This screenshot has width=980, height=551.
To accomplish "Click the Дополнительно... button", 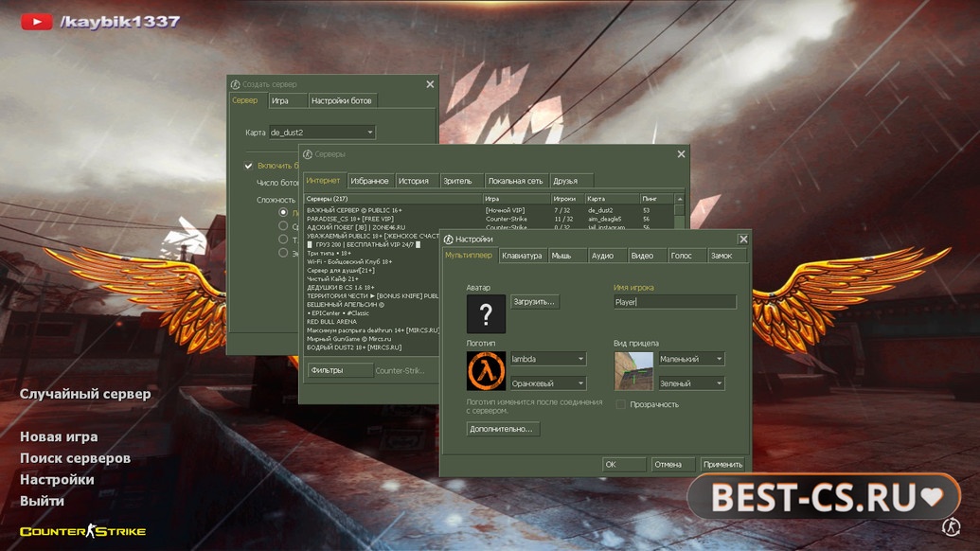I will (x=503, y=429).
